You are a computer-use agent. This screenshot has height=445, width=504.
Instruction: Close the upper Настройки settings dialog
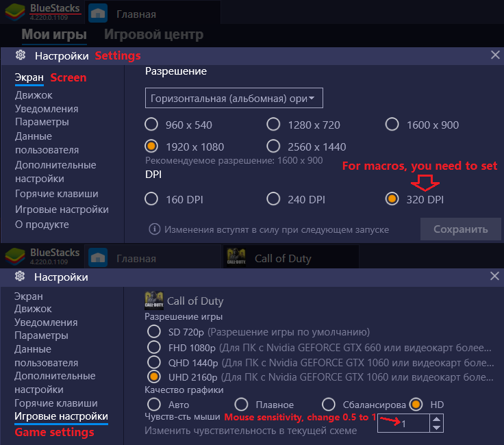point(495,55)
